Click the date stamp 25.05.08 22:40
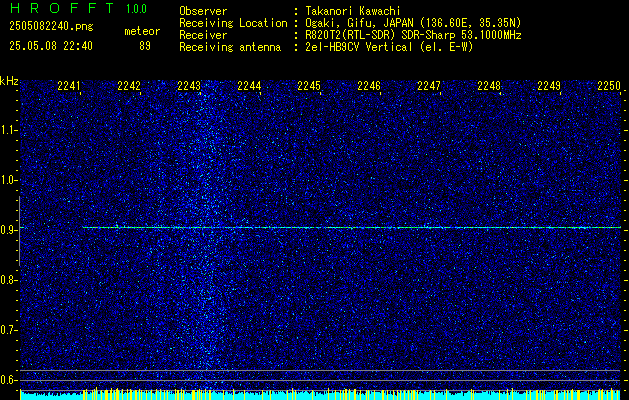Viewport: 629px width, 400px height. point(51,46)
